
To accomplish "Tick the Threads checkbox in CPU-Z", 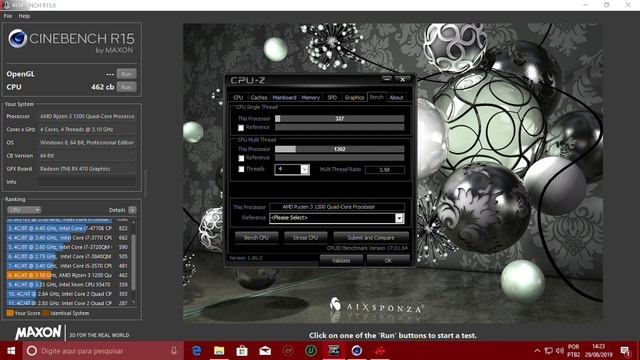I will click(241, 169).
